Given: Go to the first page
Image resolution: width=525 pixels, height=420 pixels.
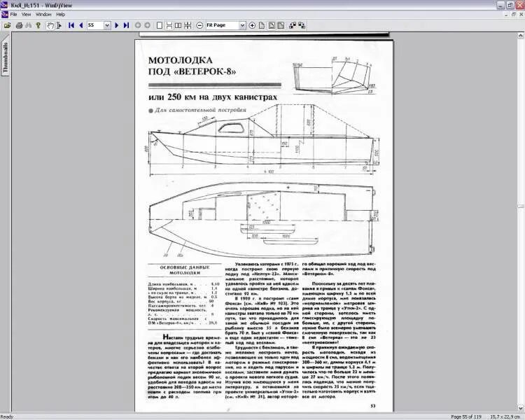Looking at the screenshot, I should [71, 25].
